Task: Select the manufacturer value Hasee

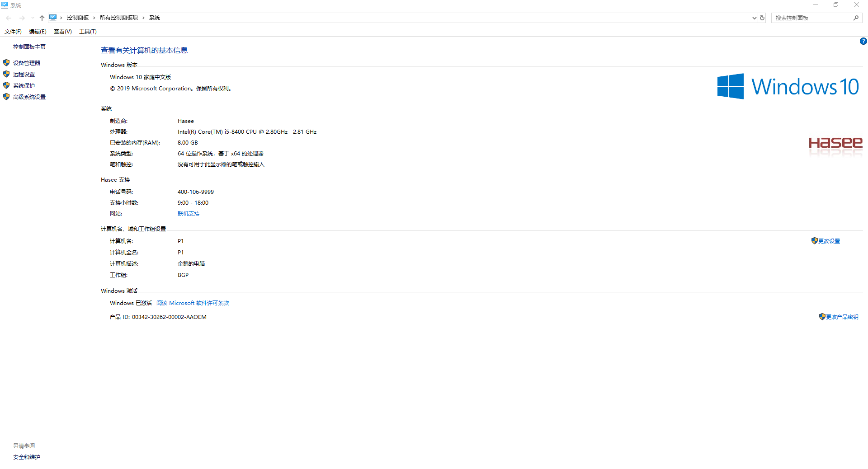Action: [x=186, y=121]
